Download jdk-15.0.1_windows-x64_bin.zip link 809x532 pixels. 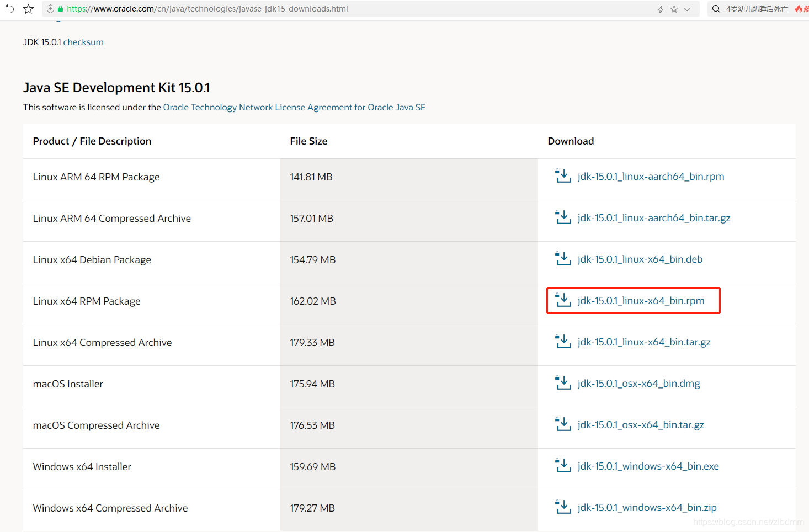647,508
